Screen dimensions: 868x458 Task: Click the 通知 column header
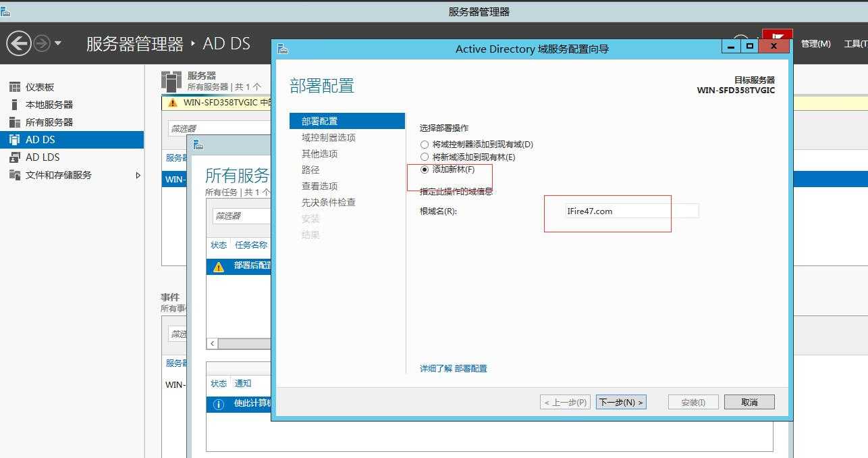pyautogui.click(x=242, y=383)
